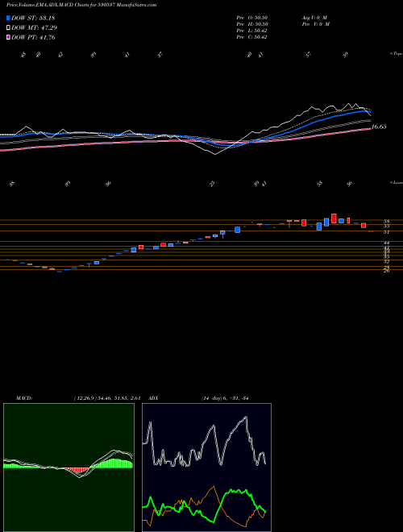
Task: Click the 58 price level label
Action: tap(386, 222)
